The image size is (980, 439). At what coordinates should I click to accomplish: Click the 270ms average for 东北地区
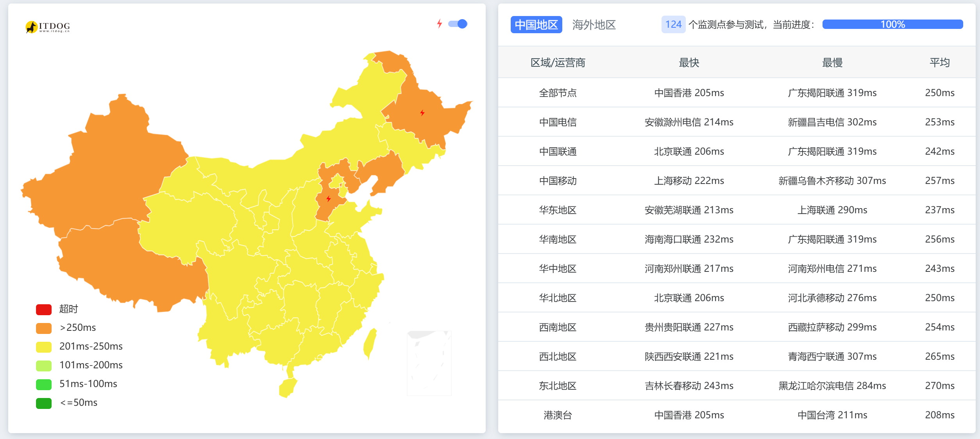[939, 385]
